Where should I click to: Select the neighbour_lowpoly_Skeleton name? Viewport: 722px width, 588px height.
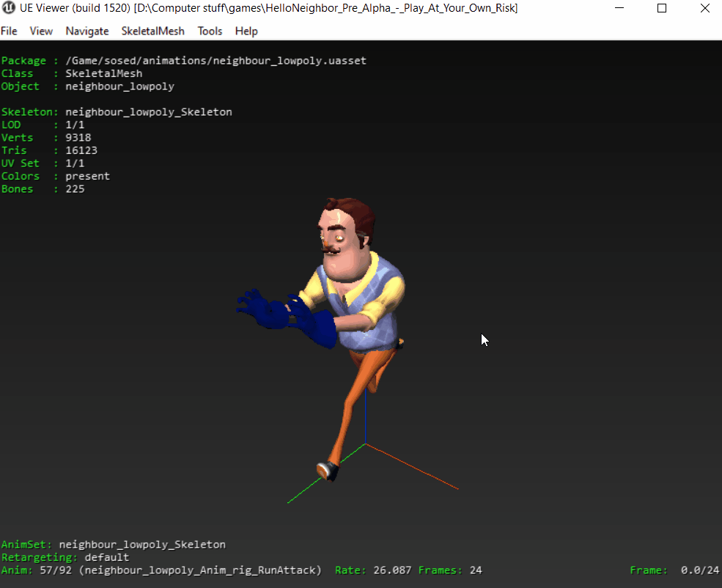[x=149, y=111]
